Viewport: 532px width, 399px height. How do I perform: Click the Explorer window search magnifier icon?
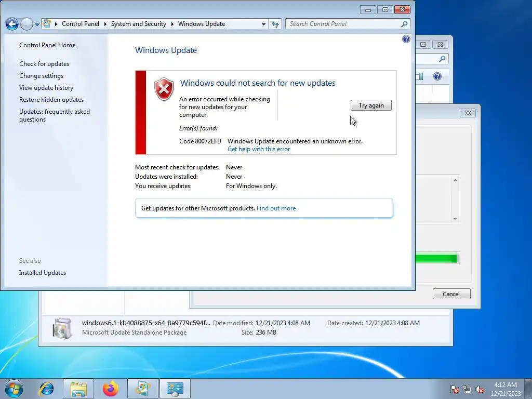(442, 59)
